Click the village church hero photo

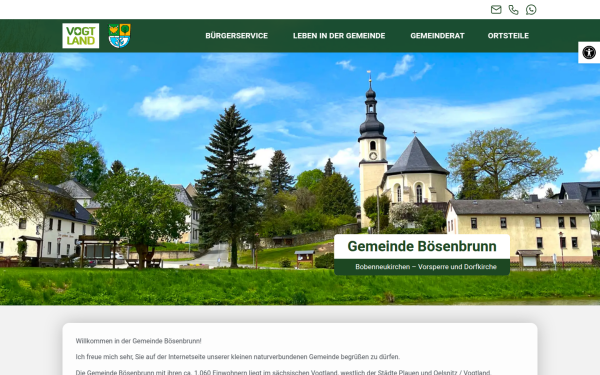point(300,179)
